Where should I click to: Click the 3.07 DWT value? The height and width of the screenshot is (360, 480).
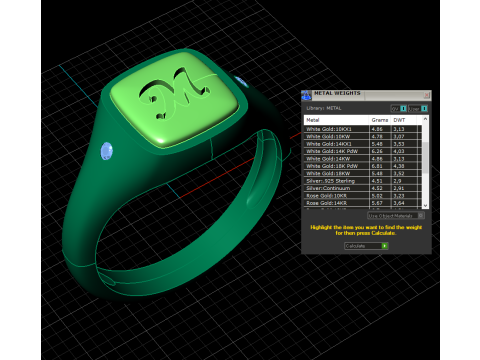[x=399, y=136]
